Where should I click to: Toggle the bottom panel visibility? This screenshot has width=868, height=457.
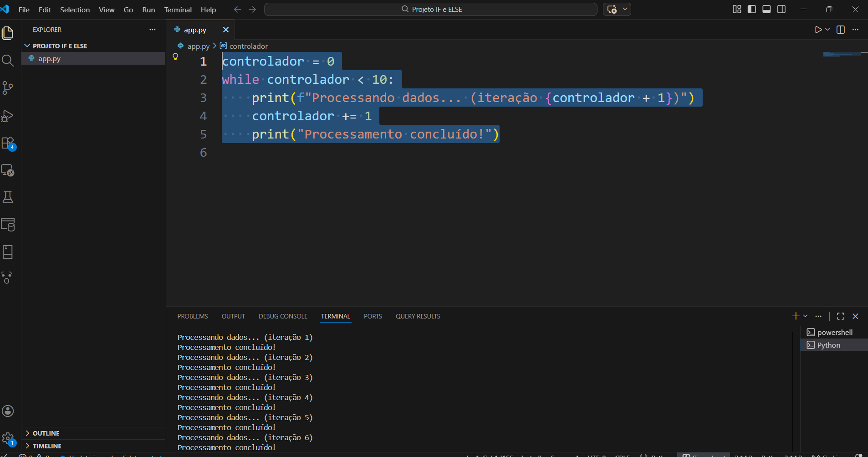click(x=766, y=9)
